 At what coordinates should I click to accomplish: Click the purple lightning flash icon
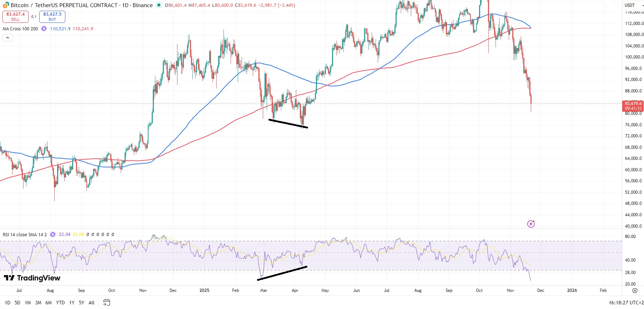pos(531,224)
